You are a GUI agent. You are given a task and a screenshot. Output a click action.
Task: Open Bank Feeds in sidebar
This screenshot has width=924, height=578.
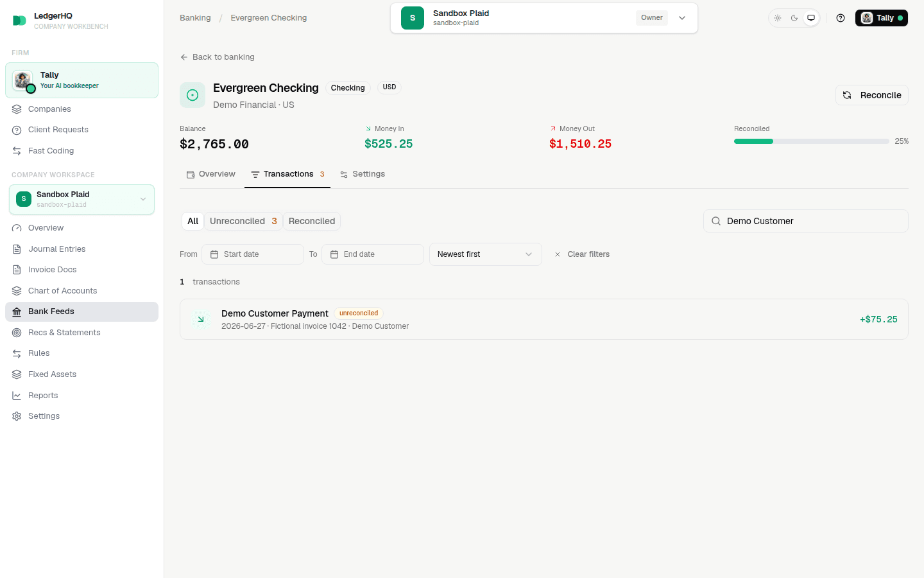pos(81,311)
